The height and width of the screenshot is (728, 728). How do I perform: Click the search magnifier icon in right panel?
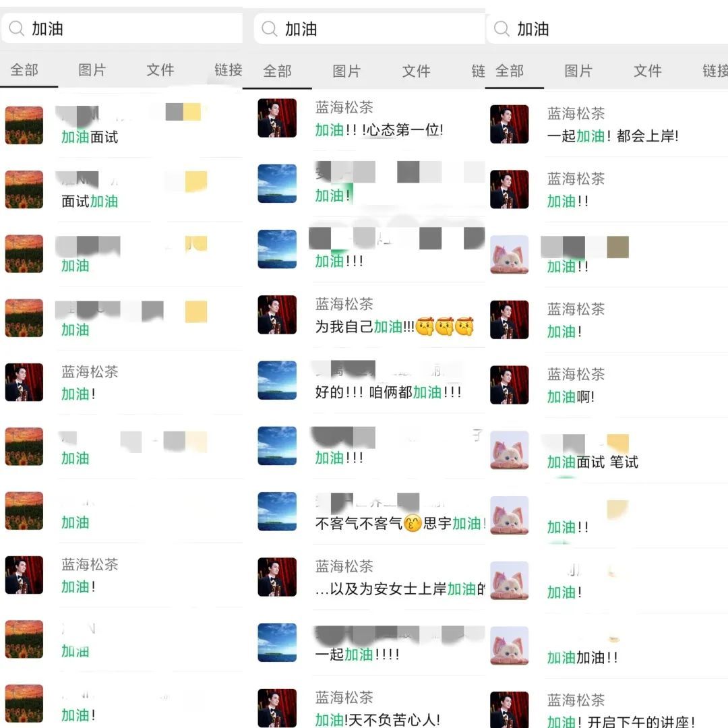point(502,29)
